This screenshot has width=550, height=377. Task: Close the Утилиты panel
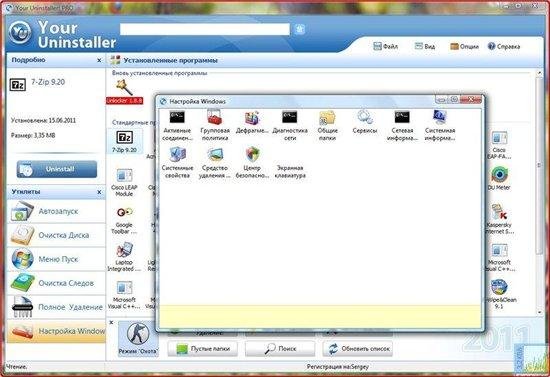99,192
